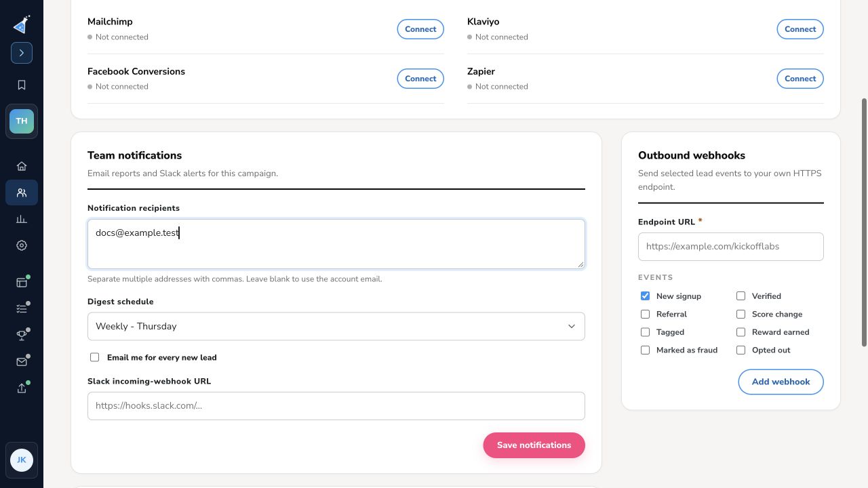
Task: Check the Score change event
Action: click(x=741, y=314)
